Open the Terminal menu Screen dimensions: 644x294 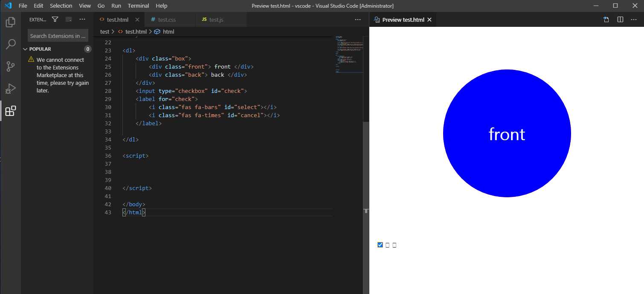coord(139,6)
